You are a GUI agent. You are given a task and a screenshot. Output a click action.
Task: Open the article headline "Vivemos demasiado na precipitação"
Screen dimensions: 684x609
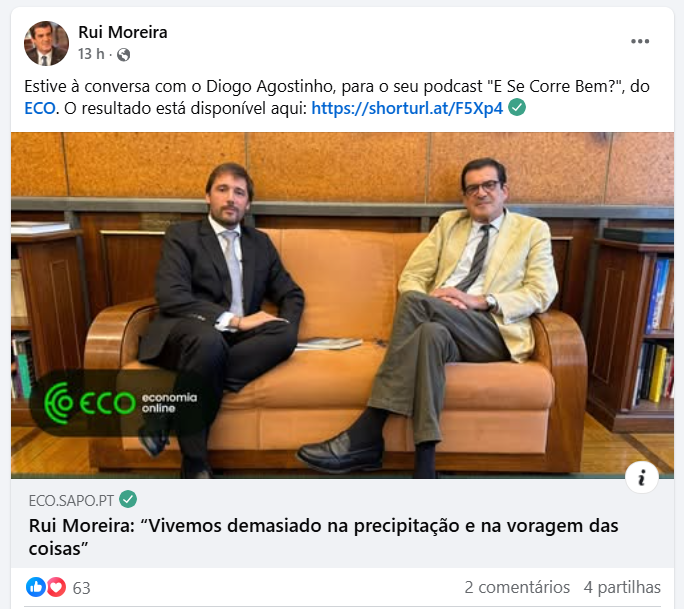click(x=323, y=537)
